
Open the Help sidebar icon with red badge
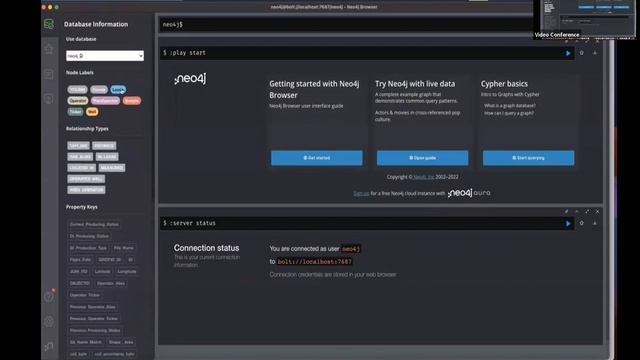49,296
